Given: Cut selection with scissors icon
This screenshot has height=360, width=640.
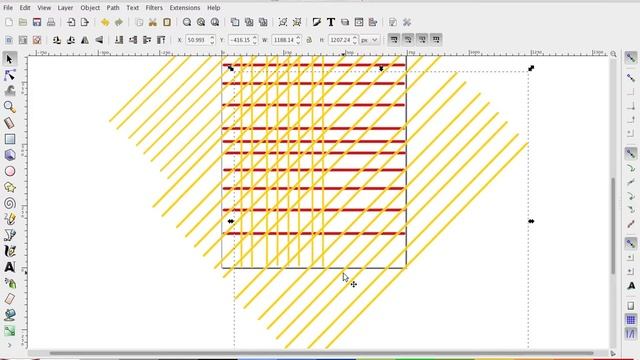Looking at the screenshot, I should [x=153, y=22].
